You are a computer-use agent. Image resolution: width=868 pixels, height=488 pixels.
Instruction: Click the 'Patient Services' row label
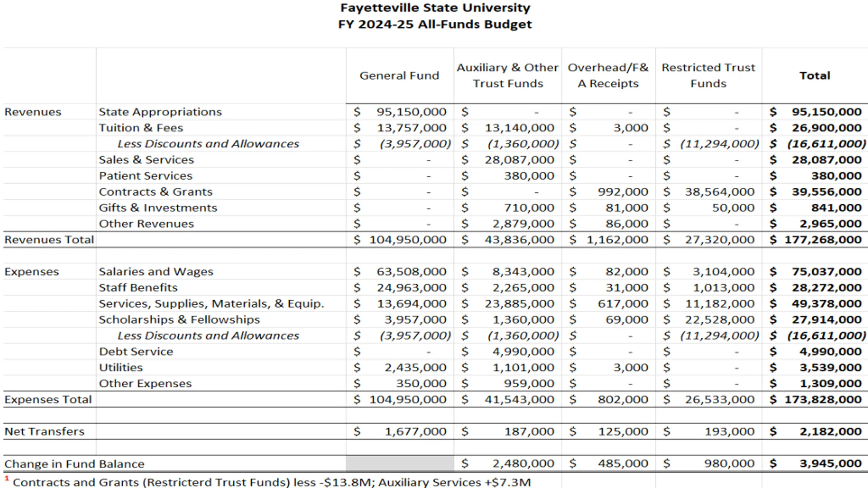[x=146, y=176]
